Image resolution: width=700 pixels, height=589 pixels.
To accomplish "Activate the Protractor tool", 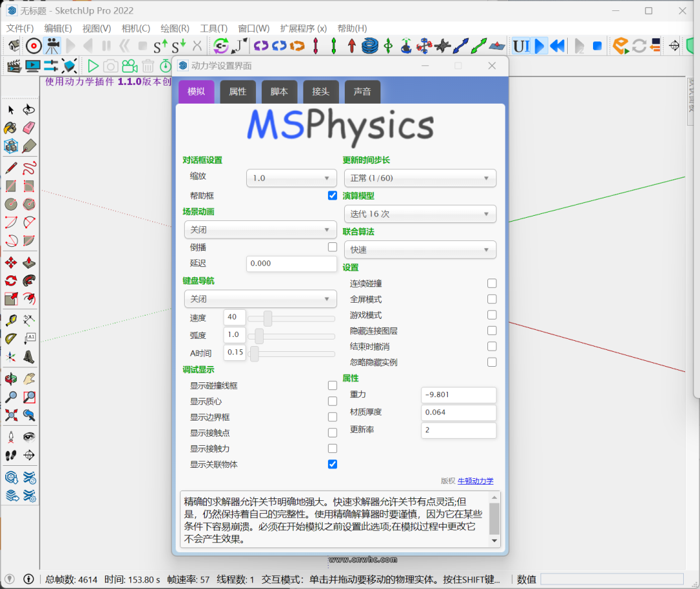I will click(11, 339).
